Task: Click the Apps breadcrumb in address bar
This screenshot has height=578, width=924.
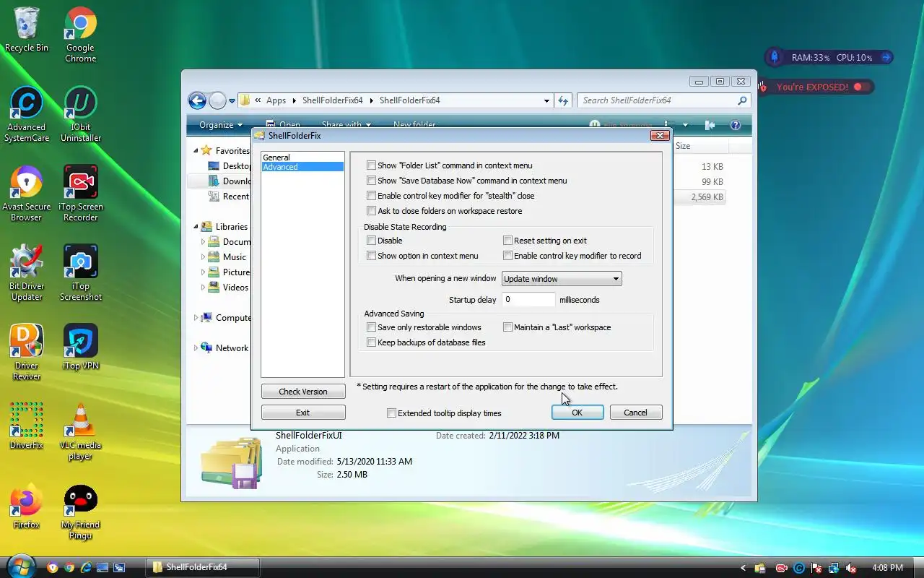Action: (276, 100)
